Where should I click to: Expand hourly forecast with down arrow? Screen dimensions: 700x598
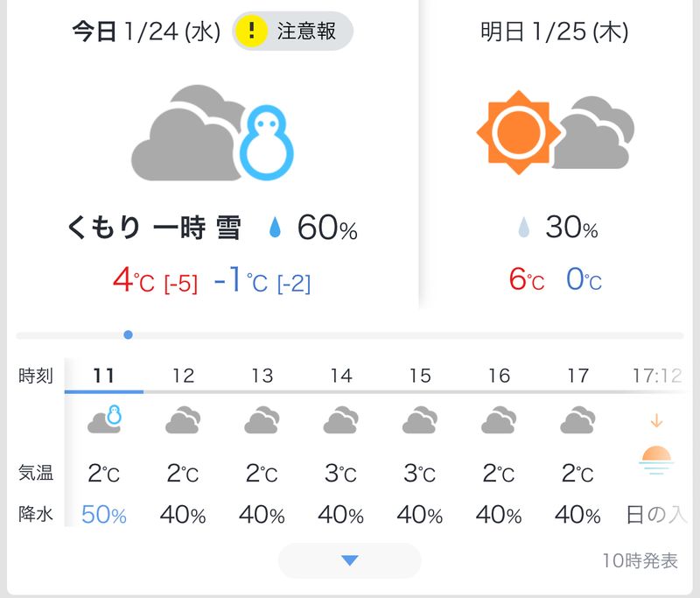tap(349, 560)
